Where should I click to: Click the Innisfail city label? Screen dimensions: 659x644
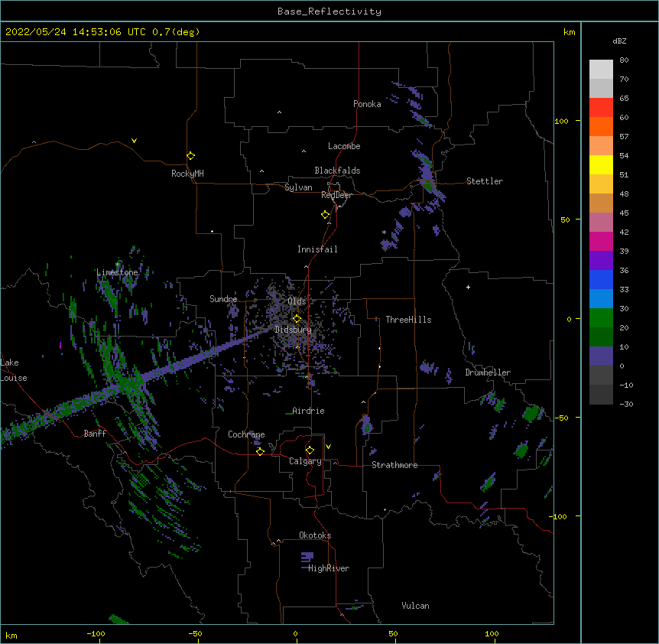click(317, 249)
